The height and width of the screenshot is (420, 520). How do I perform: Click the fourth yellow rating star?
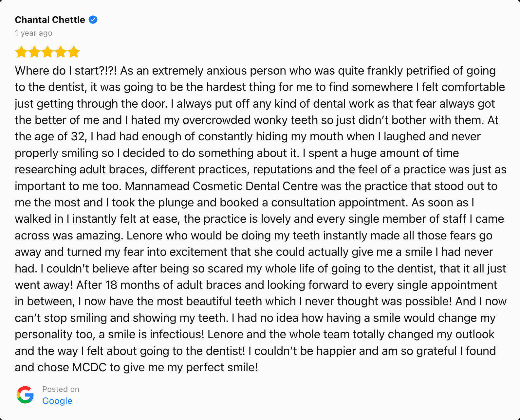(x=61, y=52)
